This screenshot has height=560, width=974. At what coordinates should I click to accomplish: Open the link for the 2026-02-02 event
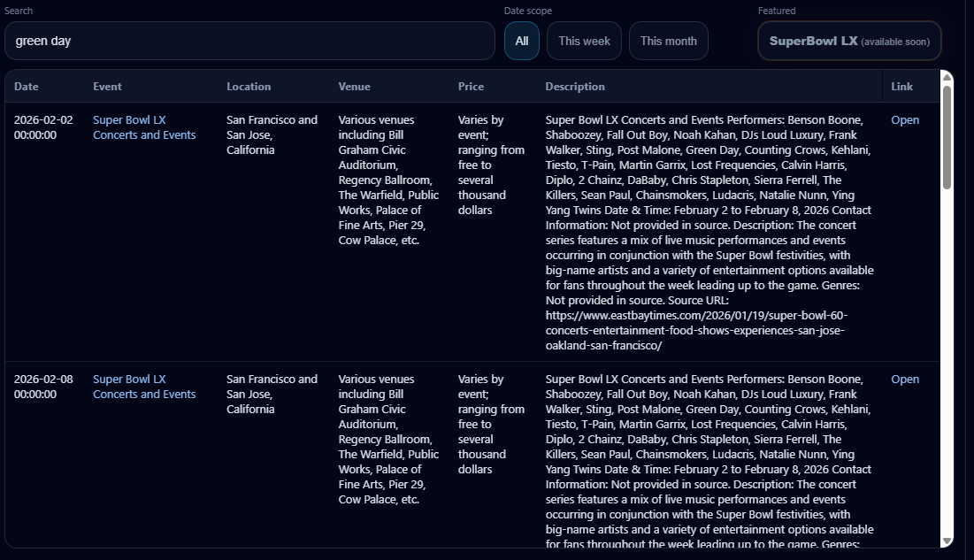point(904,120)
